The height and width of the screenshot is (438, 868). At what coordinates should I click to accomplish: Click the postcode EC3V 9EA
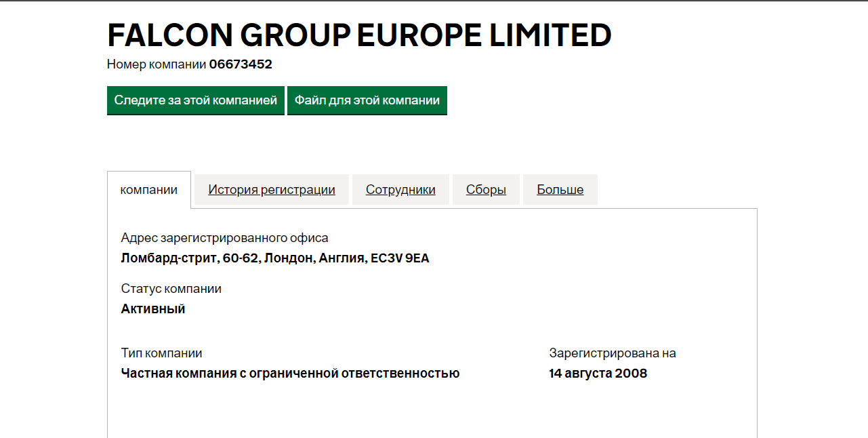coord(400,258)
